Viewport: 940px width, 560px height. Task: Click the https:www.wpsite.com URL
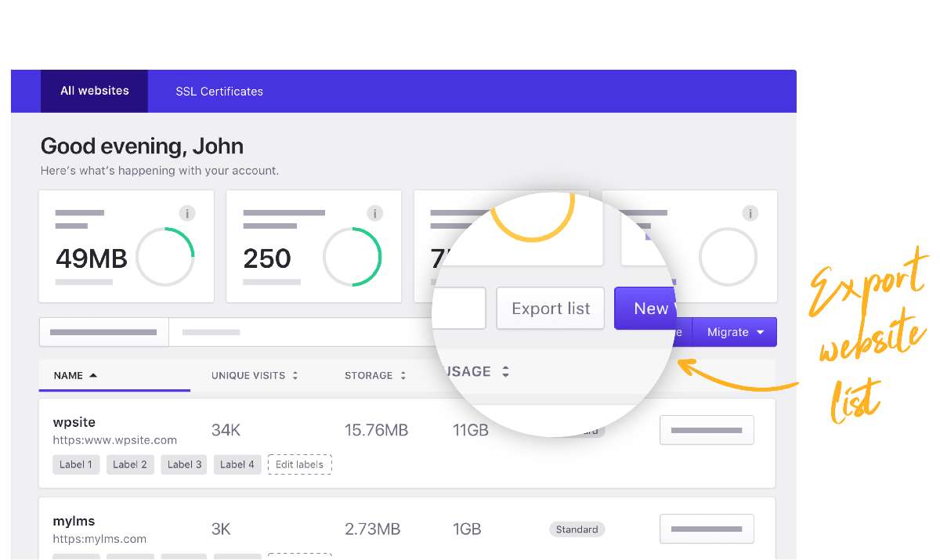coord(115,440)
